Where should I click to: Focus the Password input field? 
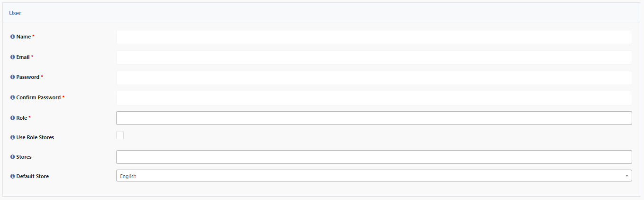pyautogui.click(x=374, y=78)
